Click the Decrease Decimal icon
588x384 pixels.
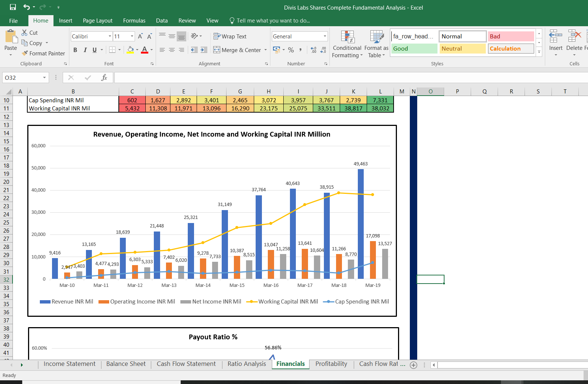(323, 50)
